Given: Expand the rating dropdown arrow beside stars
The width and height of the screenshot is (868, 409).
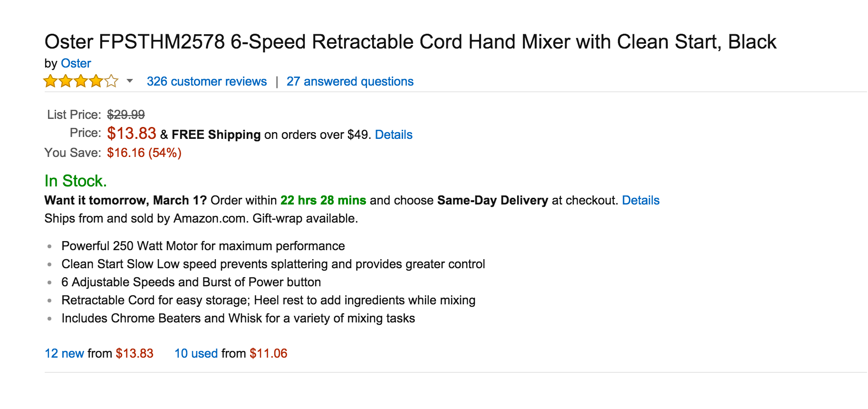Looking at the screenshot, I should 129,81.
